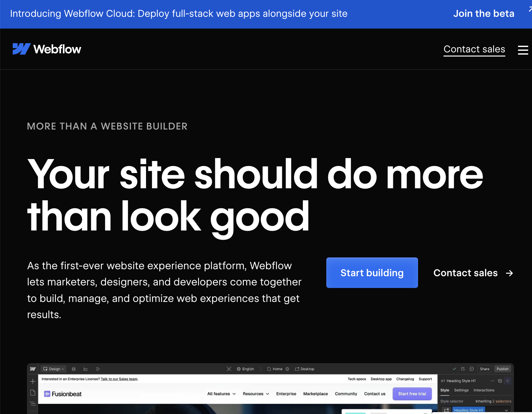Open the comments bubble icon
Viewport: 532px width, 414px height.
point(472,369)
